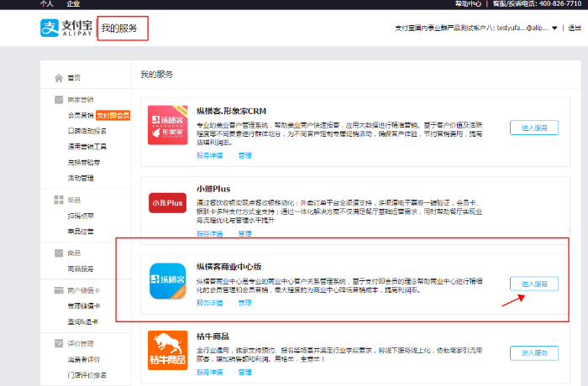588x386 pixels.
Task: Click the orange 支付即会员 badge
Action: tap(113, 116)
